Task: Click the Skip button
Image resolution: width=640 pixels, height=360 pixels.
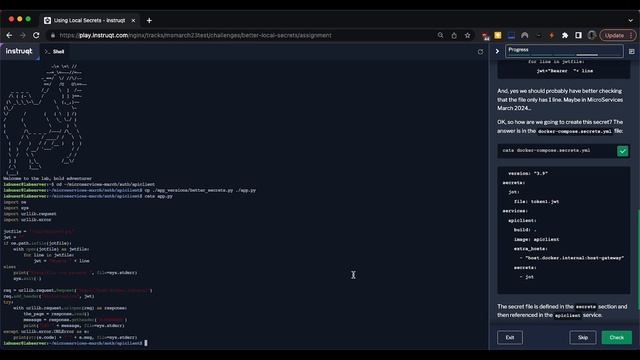Action: 582,338
